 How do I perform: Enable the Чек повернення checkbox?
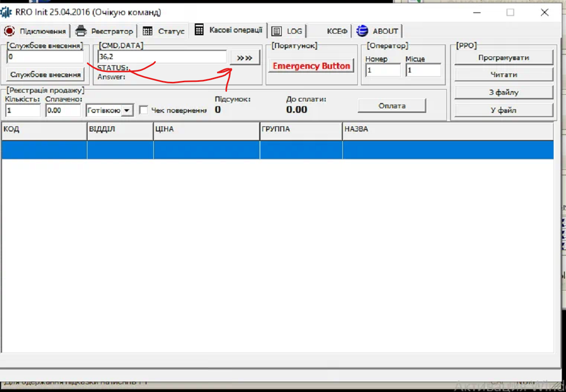point(144,110)
